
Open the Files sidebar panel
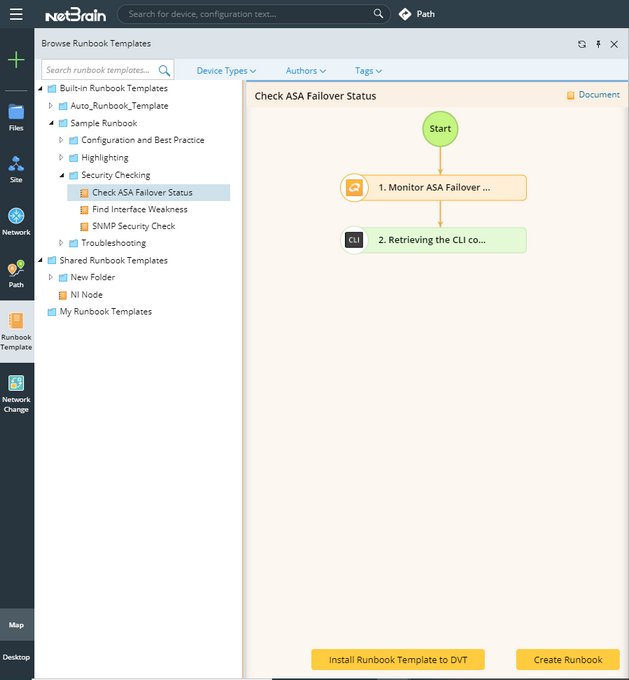click(16, 118)
